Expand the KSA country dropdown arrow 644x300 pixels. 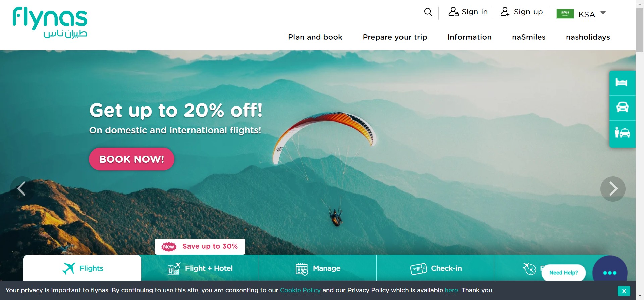coord(603,13)
